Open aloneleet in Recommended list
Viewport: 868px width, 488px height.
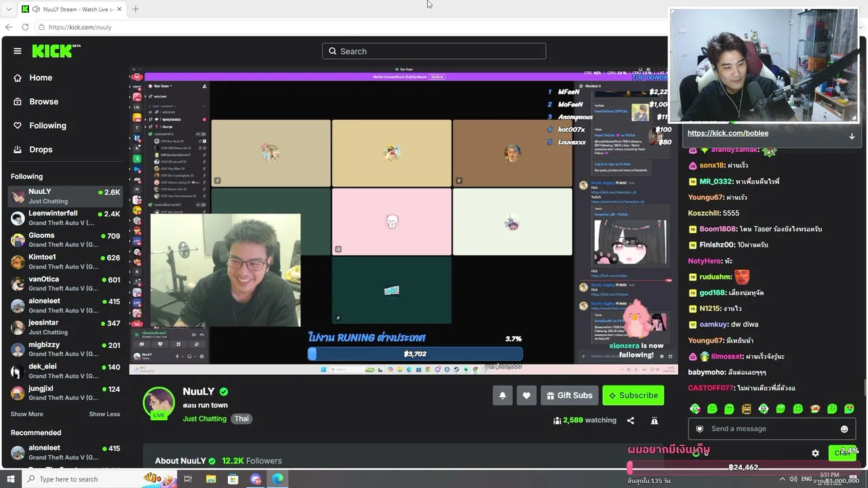(x=65, y=453)
